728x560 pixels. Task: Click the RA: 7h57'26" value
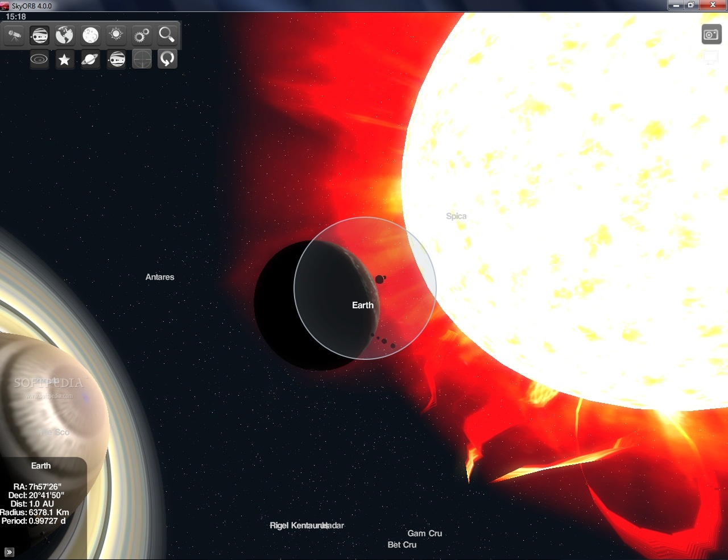[38, 487]
